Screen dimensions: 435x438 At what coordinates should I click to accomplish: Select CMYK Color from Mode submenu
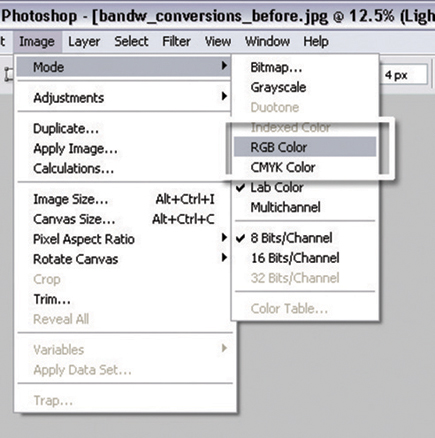(x=305, y=167)
